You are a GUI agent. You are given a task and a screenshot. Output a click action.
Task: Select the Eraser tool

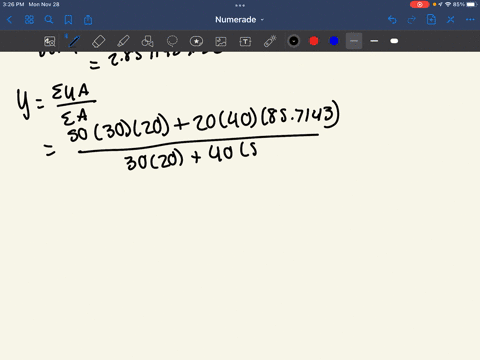pos(98,41)
